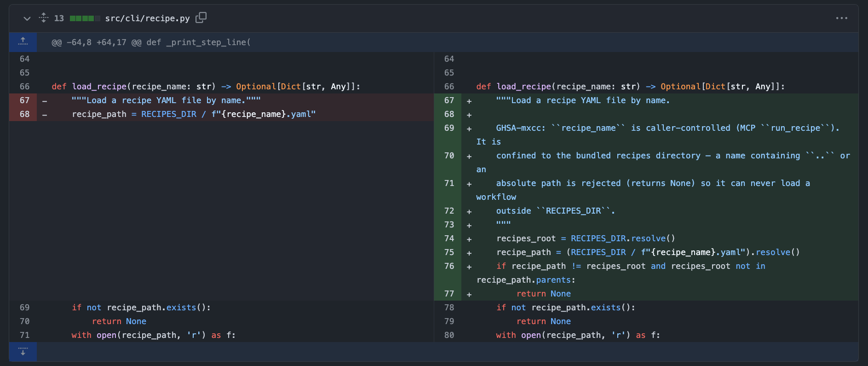Click added line number 69 on right
The image size is (868, 366).
[x=449, y=128]
